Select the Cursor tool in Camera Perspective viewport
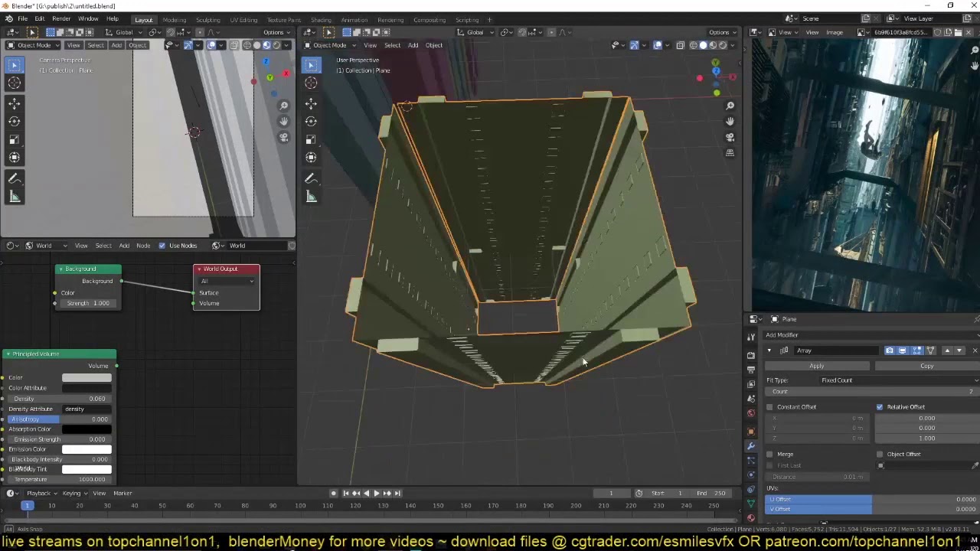 14,83
